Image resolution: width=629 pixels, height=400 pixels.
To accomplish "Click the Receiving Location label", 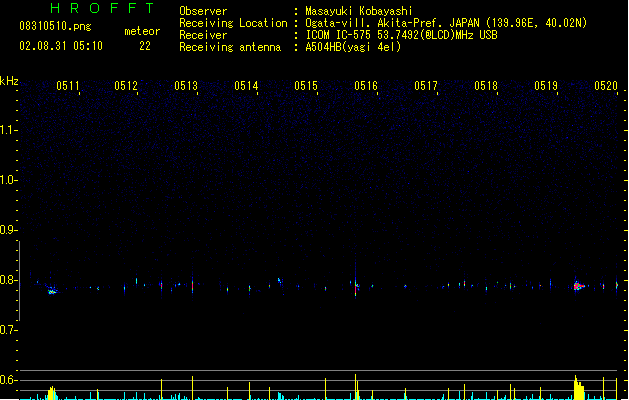I will pos(233,23).
